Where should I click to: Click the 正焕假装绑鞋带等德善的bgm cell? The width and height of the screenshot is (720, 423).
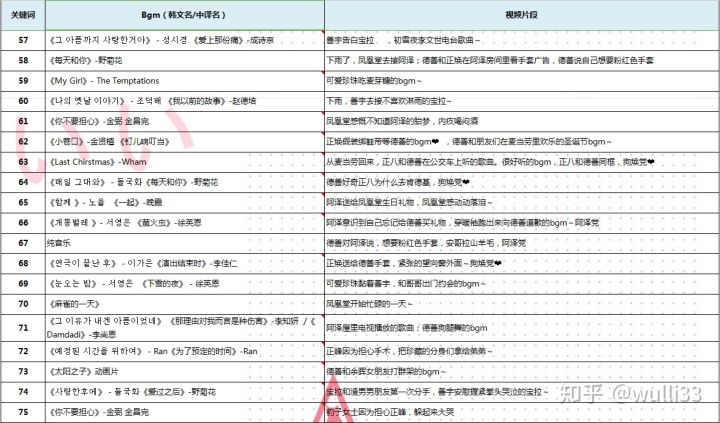(x=522, y=141)
